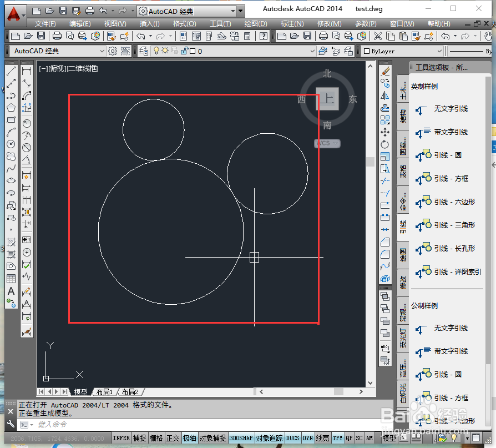Open the 编辑(E) menu
496x448 pixels.
point(80,24)
